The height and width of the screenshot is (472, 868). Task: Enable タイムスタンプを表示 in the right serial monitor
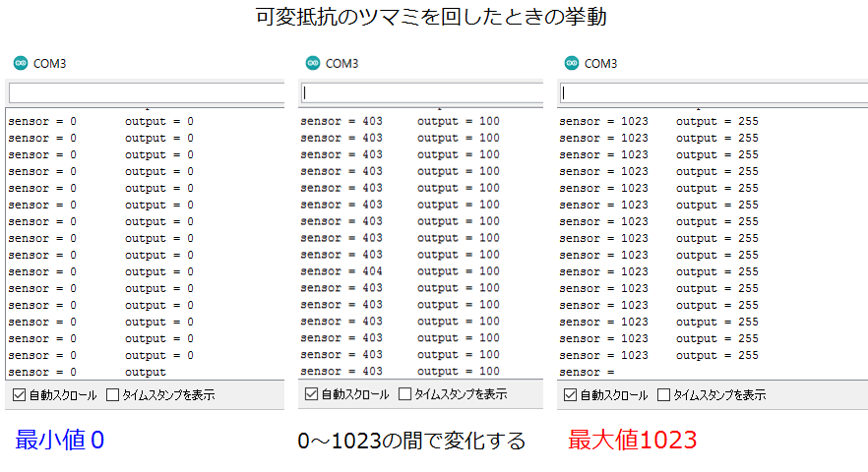pyautogui.click(x=663, y=395)
